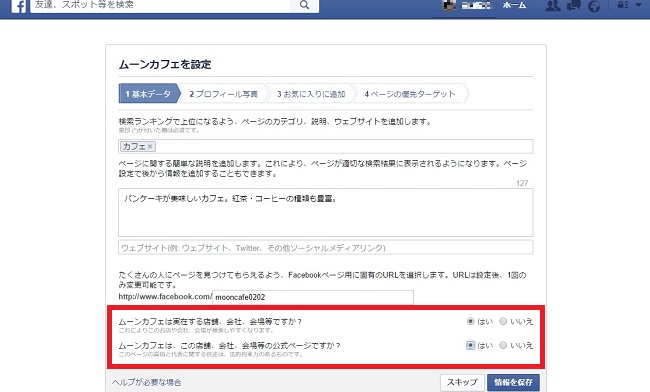Image resolution: width=650 pixels, height=392 pixels.
Task: Expand account menu dropdown arrow
Action: click(638, 5)
